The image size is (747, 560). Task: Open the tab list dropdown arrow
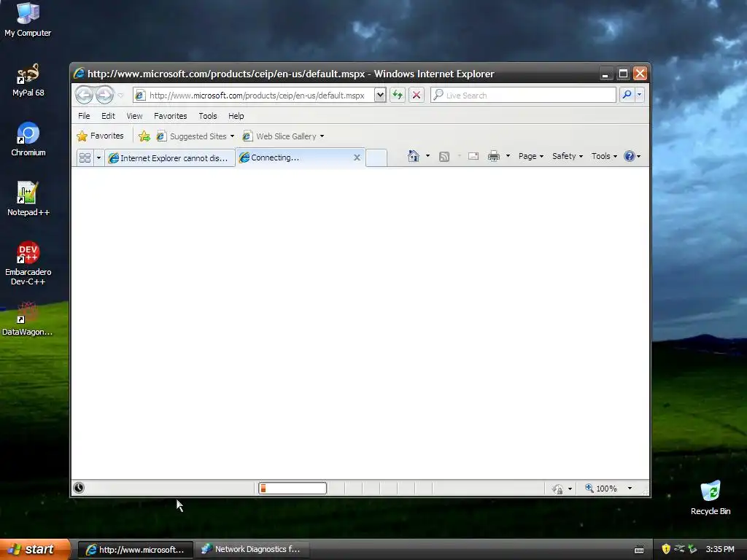[x=98, y=157]
